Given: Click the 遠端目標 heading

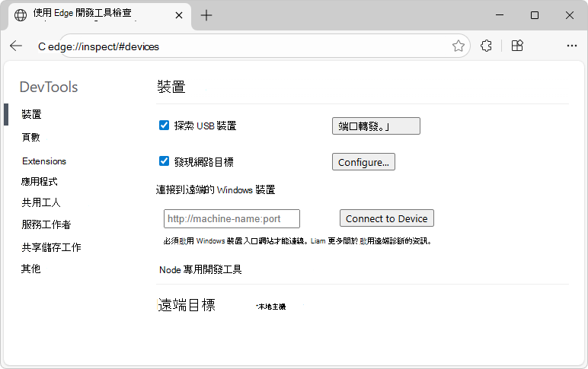Looking at the screenshot, I should click(187, 305).
